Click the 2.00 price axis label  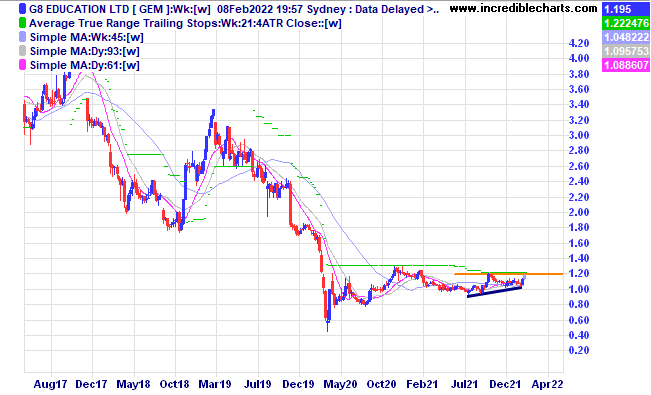click(579, 212)
